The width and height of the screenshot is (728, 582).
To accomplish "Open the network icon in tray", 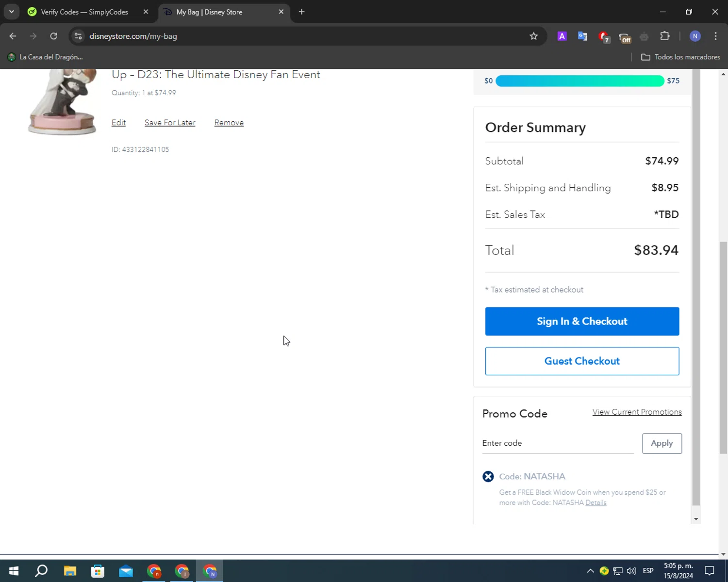I will coord(618,571).
